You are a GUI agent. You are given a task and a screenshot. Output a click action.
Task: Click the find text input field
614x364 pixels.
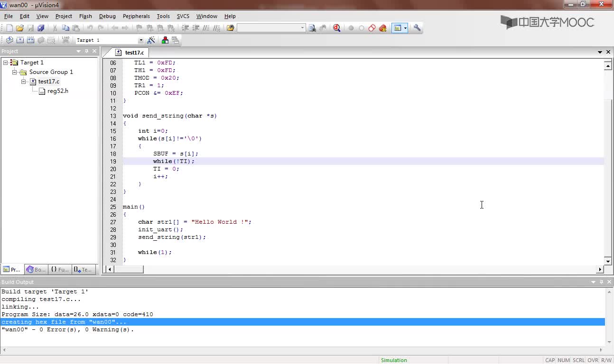269,28
